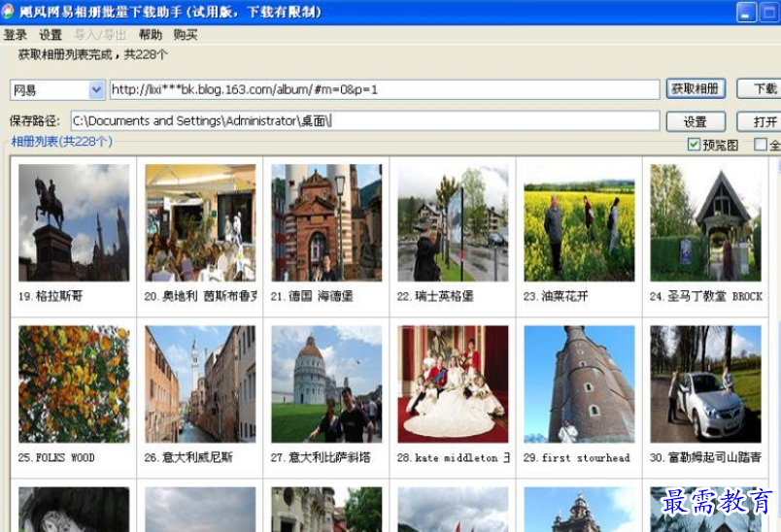
Task: Click the 打开 button
Action: click(x=760, y=121)
